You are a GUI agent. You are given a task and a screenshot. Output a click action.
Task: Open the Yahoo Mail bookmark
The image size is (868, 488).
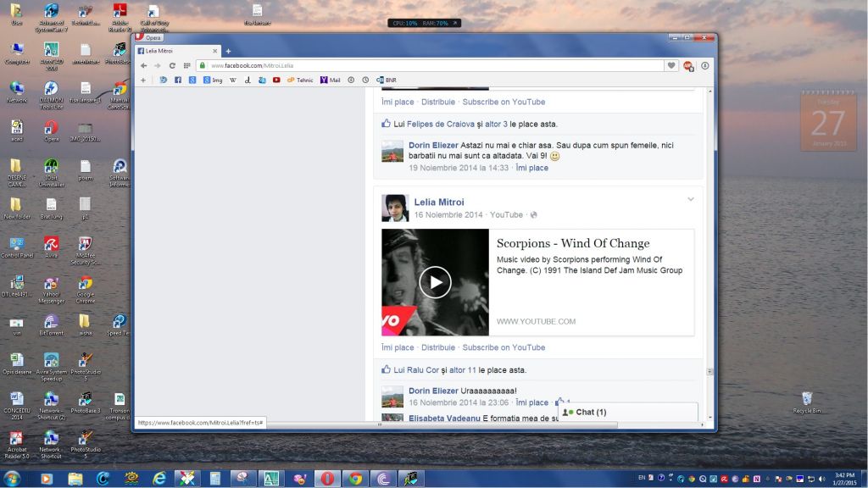330,80
